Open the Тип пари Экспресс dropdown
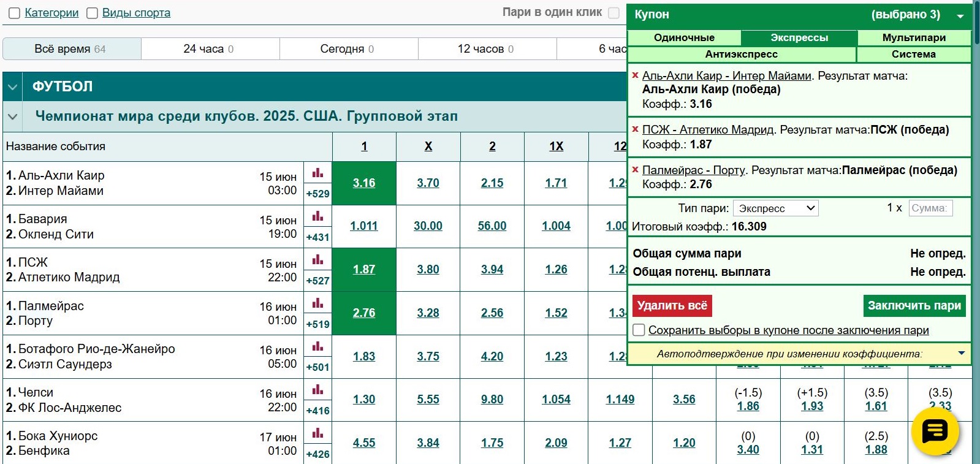 776,208
